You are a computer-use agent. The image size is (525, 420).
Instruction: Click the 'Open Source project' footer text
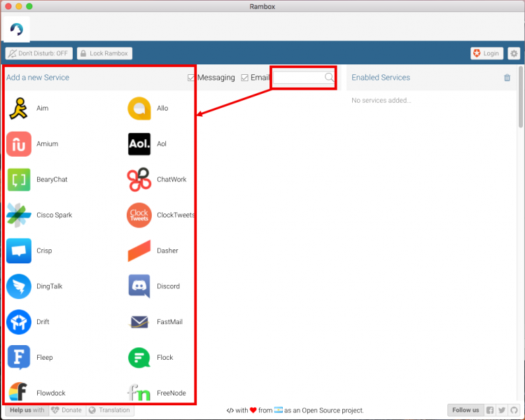[x=332, y=410]
